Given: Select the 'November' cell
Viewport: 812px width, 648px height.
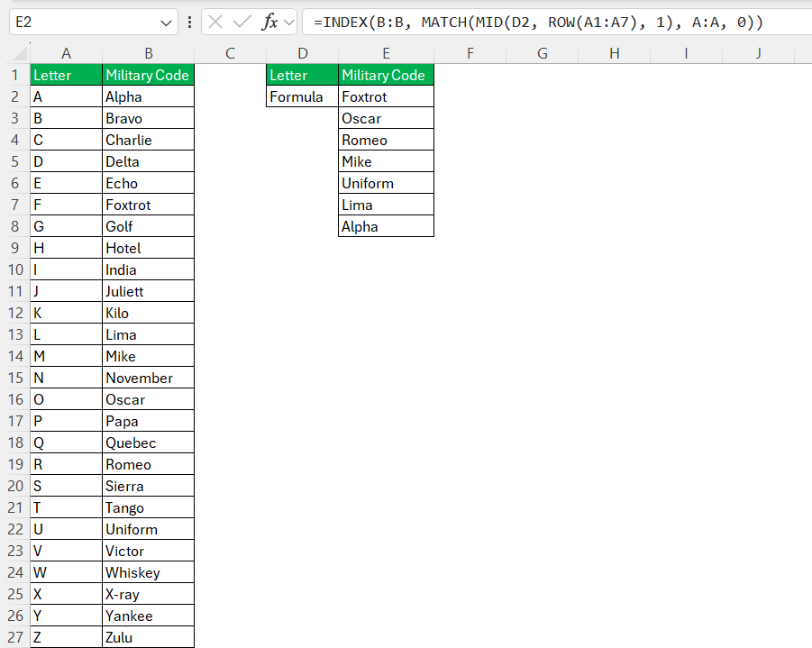Looking at the screenshot, I should tap(149, 379).
